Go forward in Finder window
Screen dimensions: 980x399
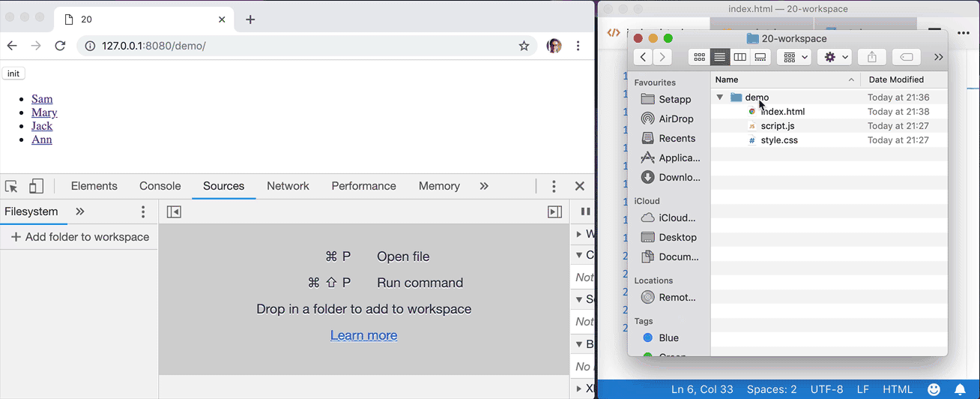pos(662,57)
